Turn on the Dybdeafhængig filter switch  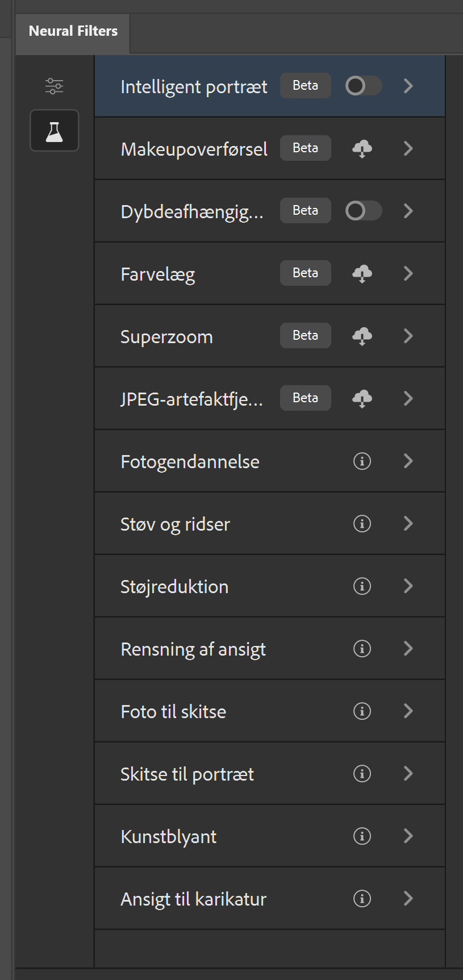coord(363,211)
